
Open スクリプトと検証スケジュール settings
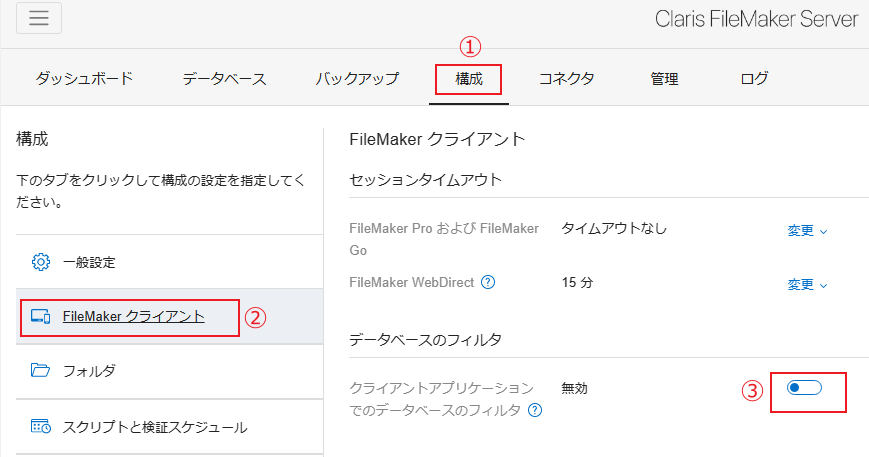point(154,427)
